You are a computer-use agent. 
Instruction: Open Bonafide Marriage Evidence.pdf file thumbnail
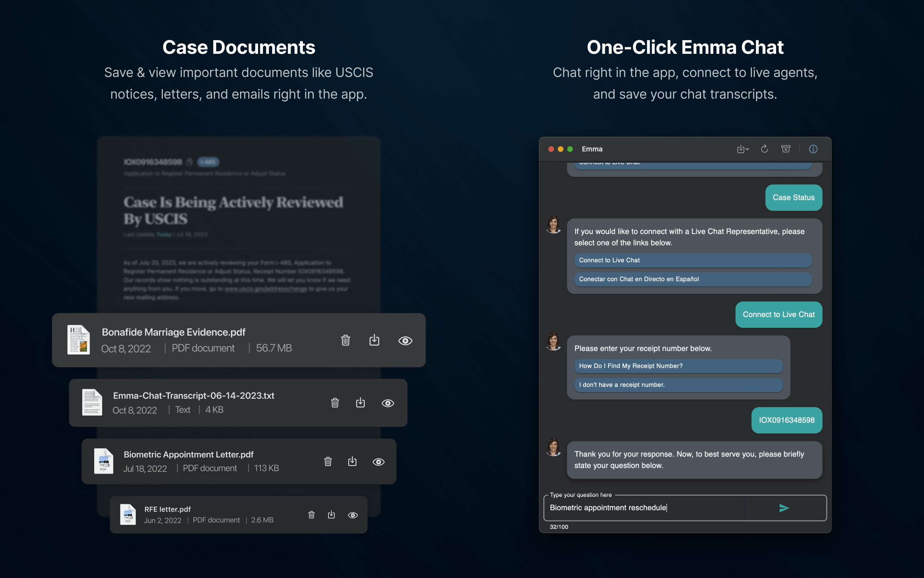click(79, 340)
